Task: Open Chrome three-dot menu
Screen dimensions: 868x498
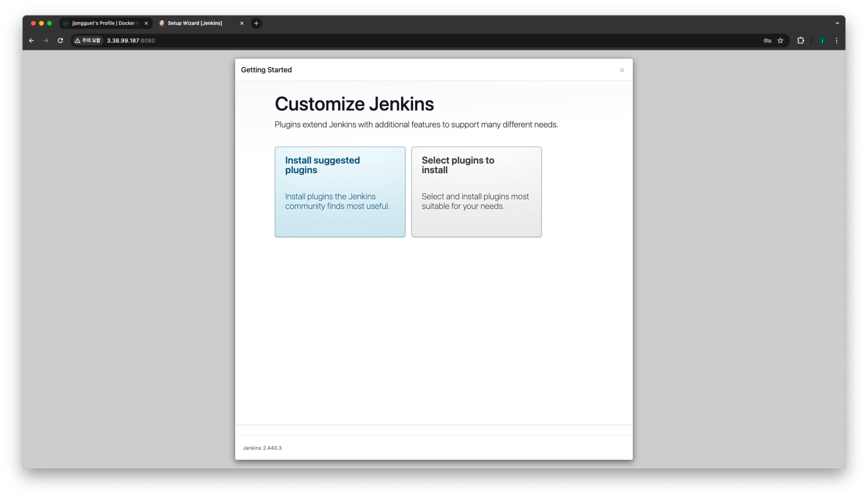Action: pos(836,40)
